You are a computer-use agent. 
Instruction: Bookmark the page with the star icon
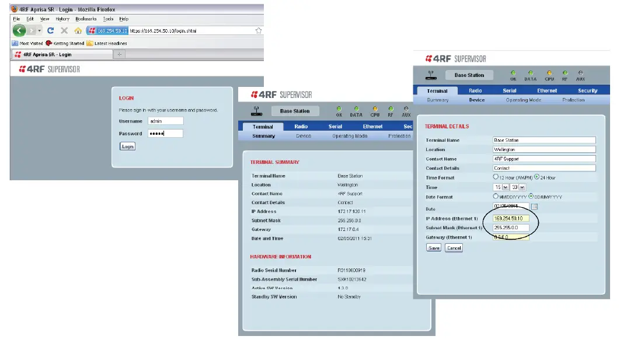pyautogui.click(x=259, y=30)
